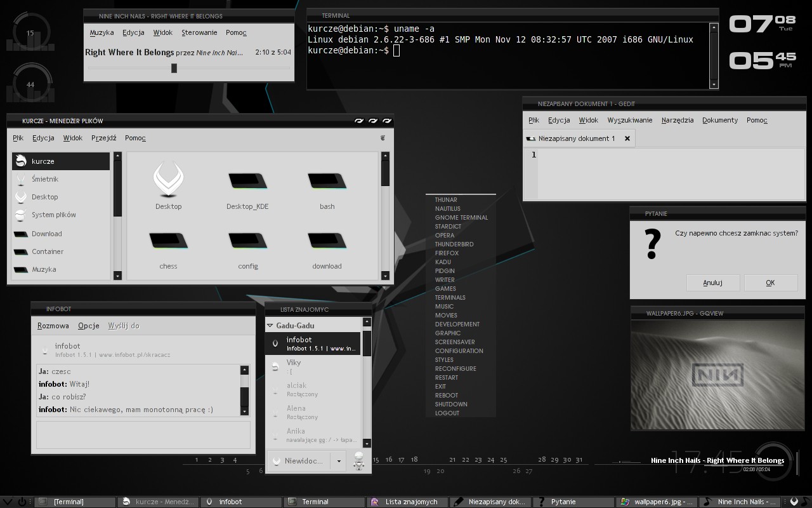Click the file manager sidebar scrollbar
812x508 pixels.
tap(117, 215)
